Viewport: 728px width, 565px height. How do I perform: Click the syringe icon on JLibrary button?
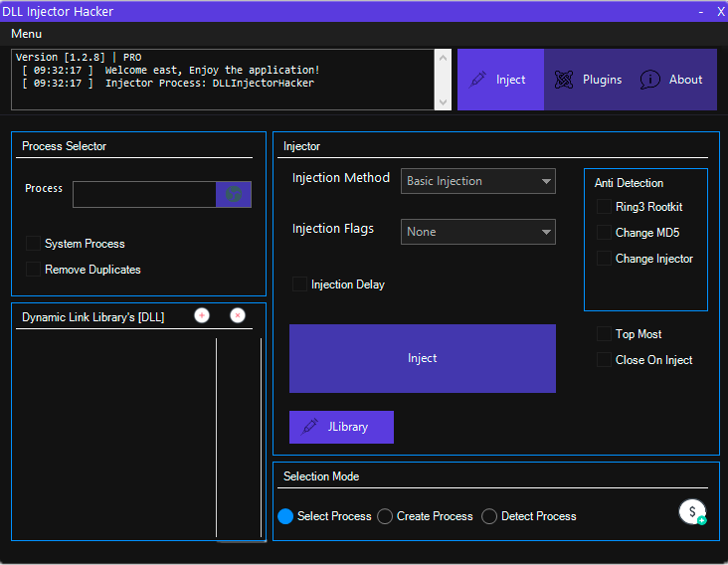309,427
